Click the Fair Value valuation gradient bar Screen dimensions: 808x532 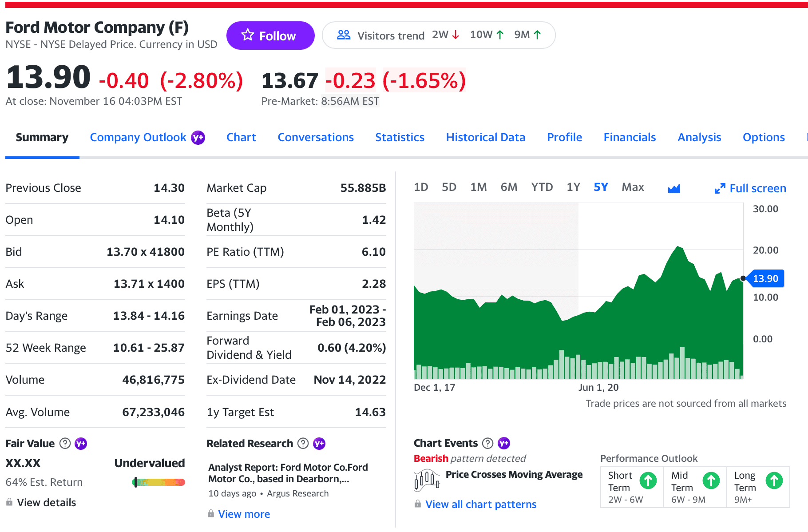pos(158,482)
